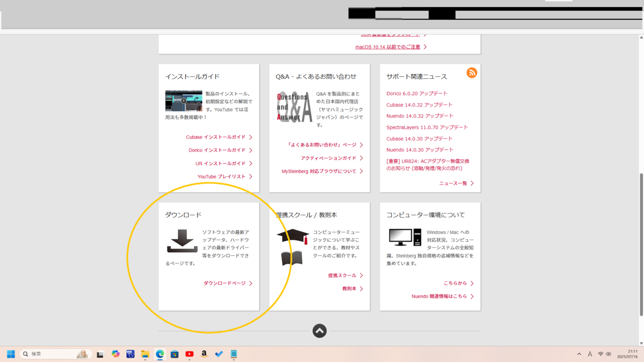Open the volume speaker tray icon

609,354
